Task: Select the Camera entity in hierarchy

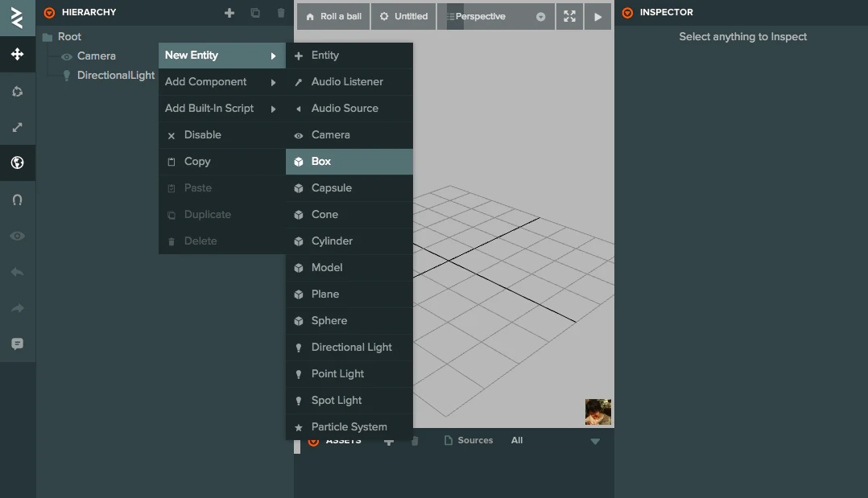Action: tap(97, 56)
